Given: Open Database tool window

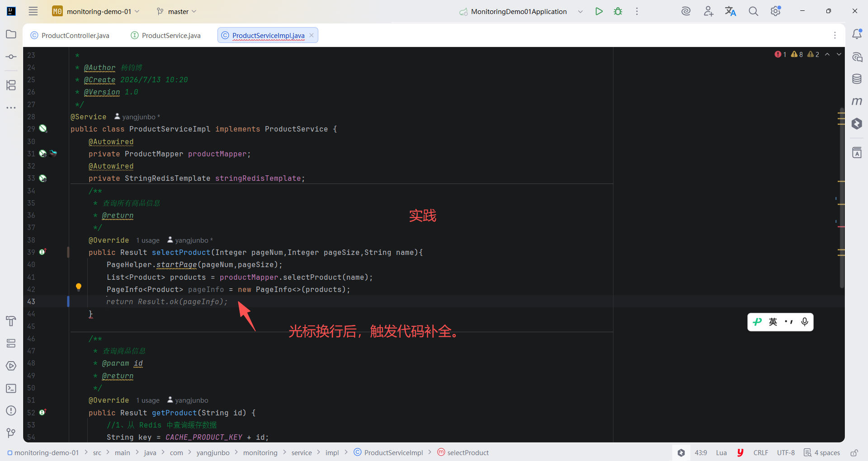Looking at the screenshot, I should 857,79.
